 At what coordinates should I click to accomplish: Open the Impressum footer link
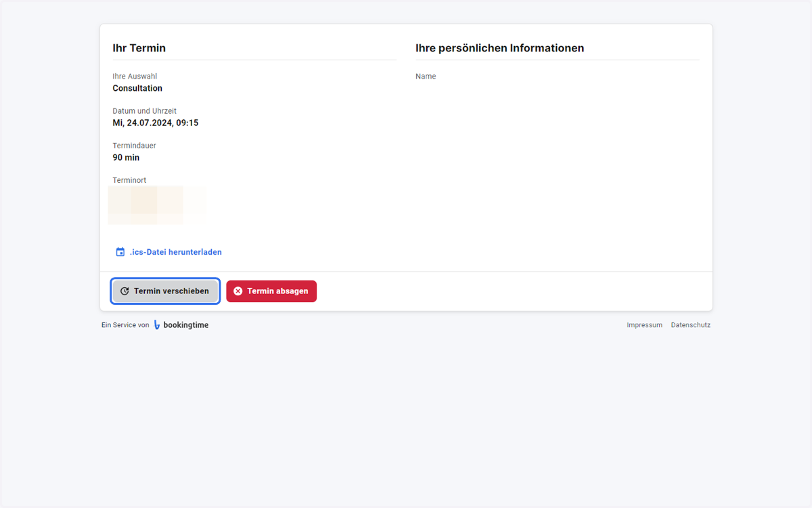645,325
